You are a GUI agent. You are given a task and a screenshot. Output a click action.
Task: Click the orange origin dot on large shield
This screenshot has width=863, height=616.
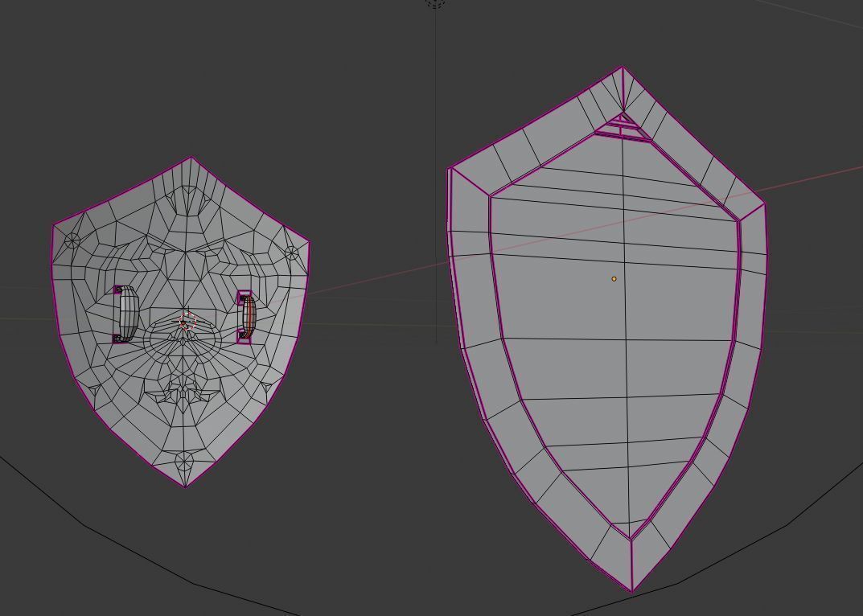(614, 279)
